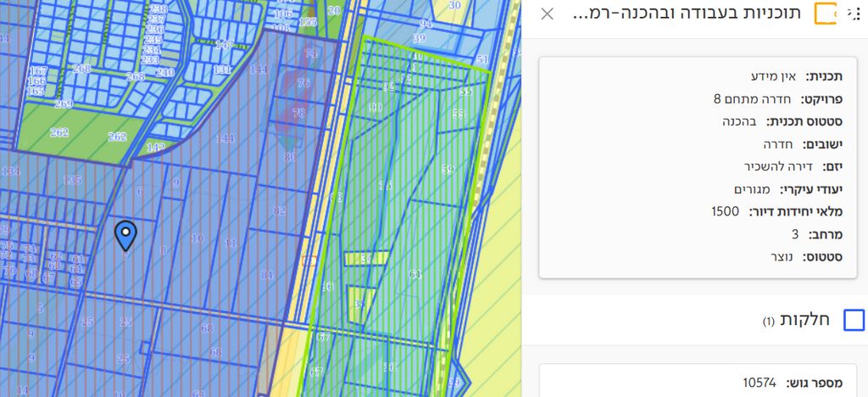
Task: Select parcel 82 on the map
Action: point(280,210)
